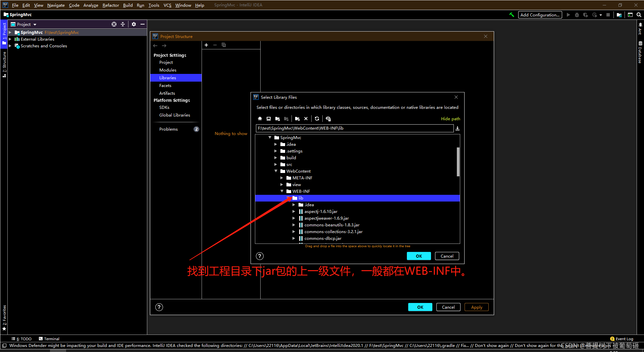Viewport: 644px width, 352px height.
Task: Click Cancel in Select Library Files dialog
Action: tap(447, 256)
